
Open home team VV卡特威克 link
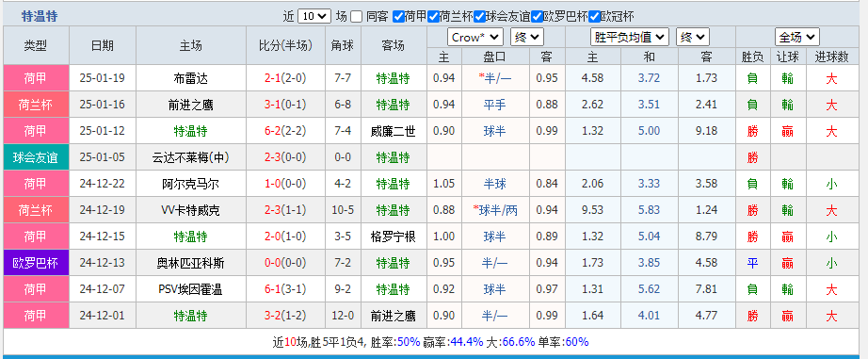point(190,210)
